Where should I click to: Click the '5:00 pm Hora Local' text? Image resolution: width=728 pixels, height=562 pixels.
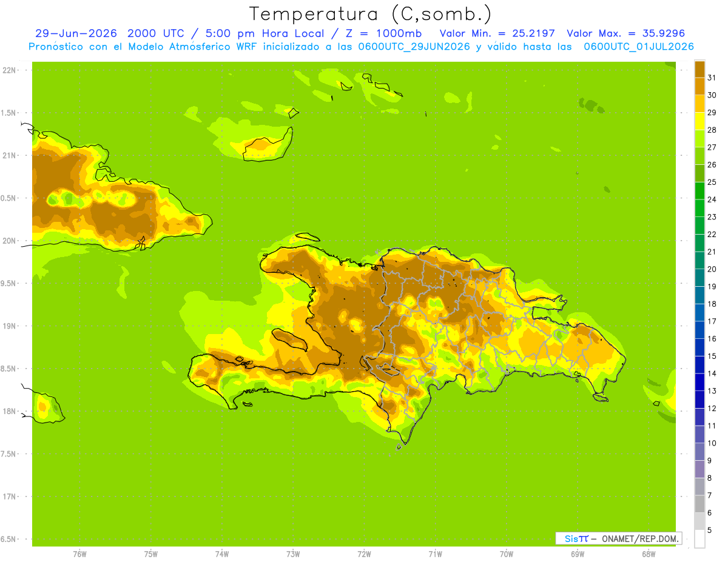pos(263,33)
